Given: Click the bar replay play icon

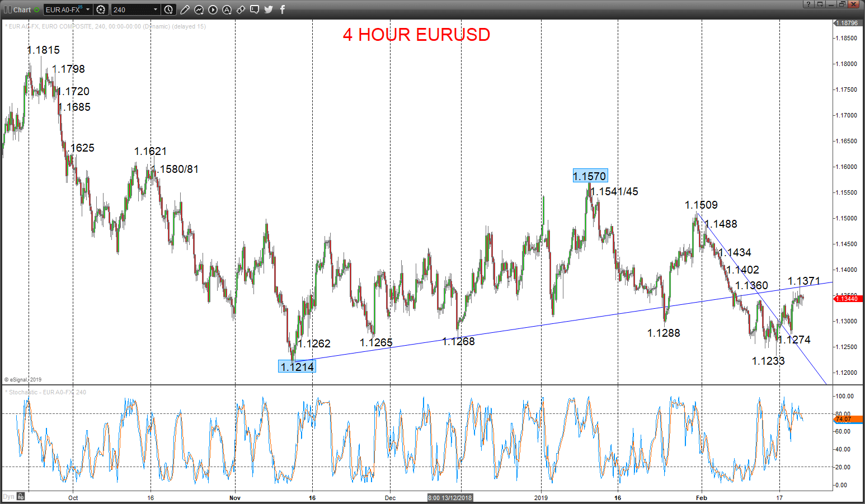Looking at the screenshot, I should tap(213, 10).
